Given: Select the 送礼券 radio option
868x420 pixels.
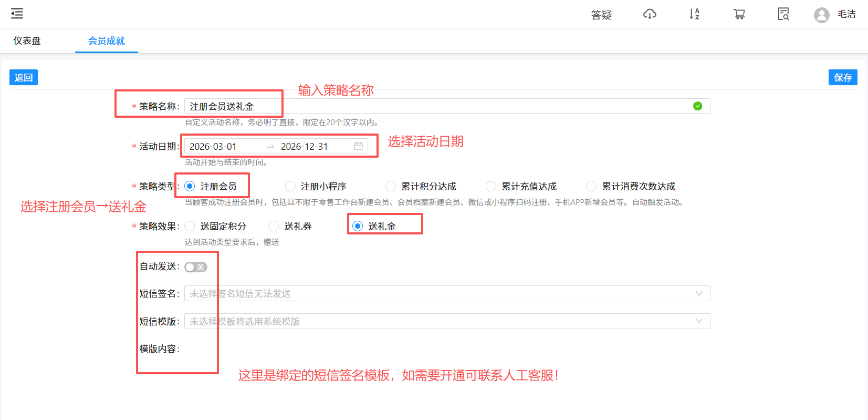Looking at the screenshot, I should pyautogui.click(x=274, y=226).
